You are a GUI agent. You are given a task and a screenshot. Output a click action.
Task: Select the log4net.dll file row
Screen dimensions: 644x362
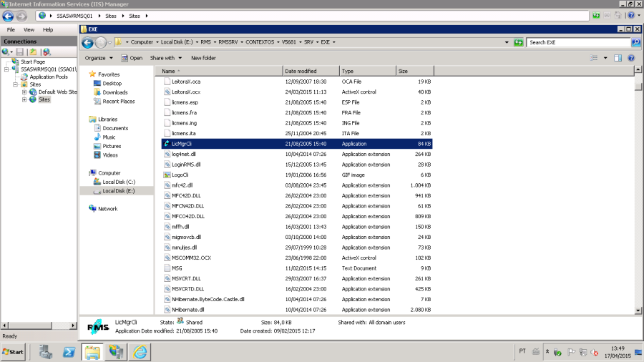tap(297, 155)
